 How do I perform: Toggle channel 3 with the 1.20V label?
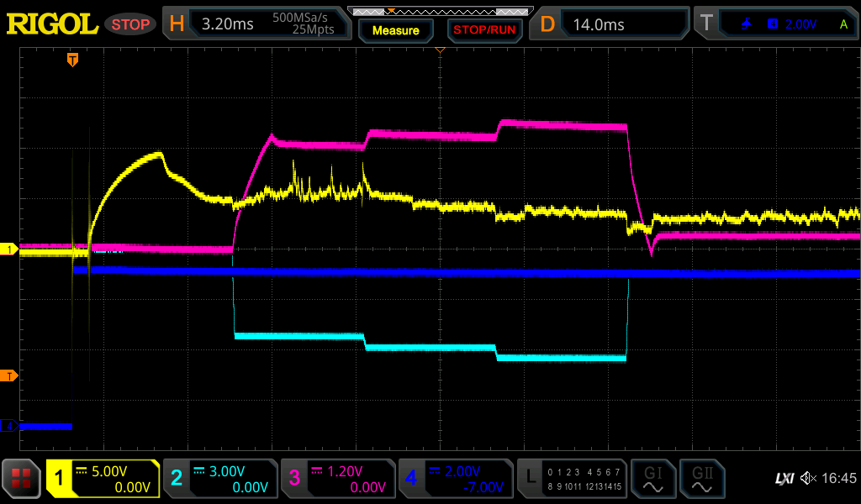click(x=336, y=479)
